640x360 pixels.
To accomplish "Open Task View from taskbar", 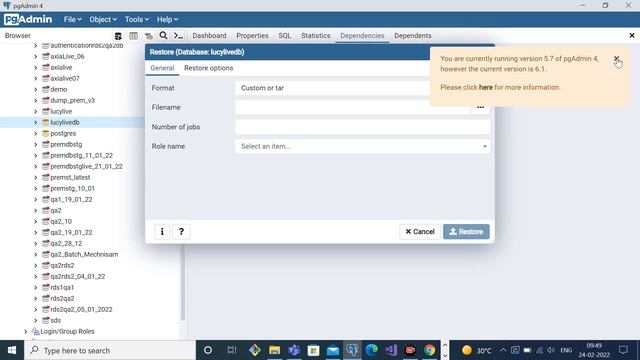I will coord(232,350).
